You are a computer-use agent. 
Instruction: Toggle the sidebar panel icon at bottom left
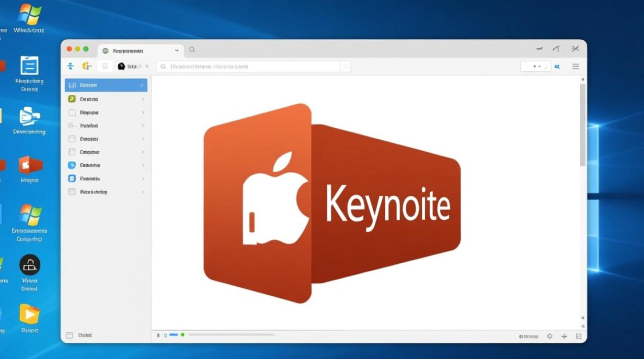[x=69, y=336]
